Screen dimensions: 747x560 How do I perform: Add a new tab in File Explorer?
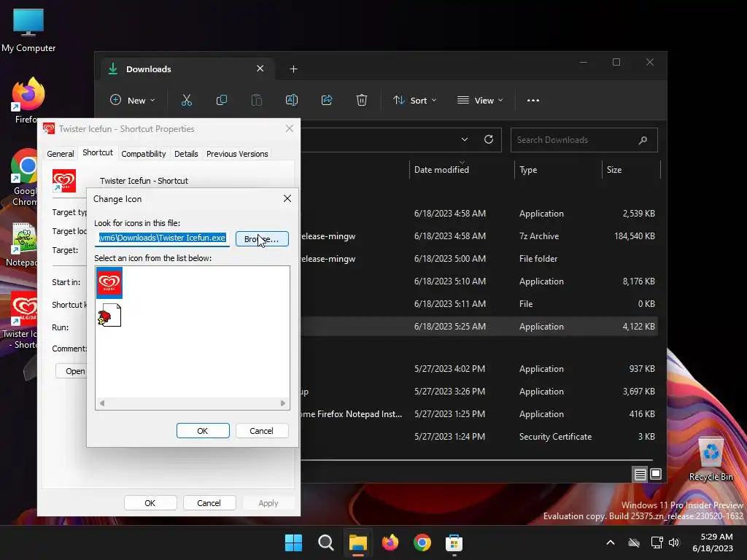click(x=293, y=69)
